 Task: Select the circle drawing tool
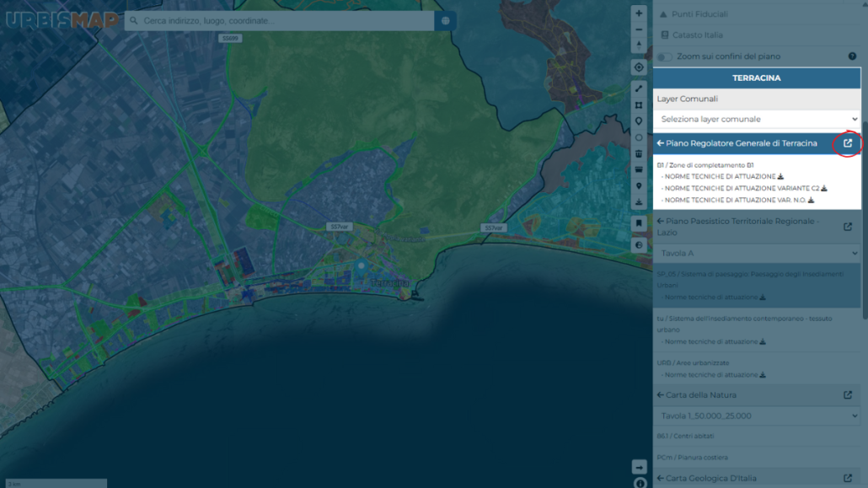[x=639, y=137]
